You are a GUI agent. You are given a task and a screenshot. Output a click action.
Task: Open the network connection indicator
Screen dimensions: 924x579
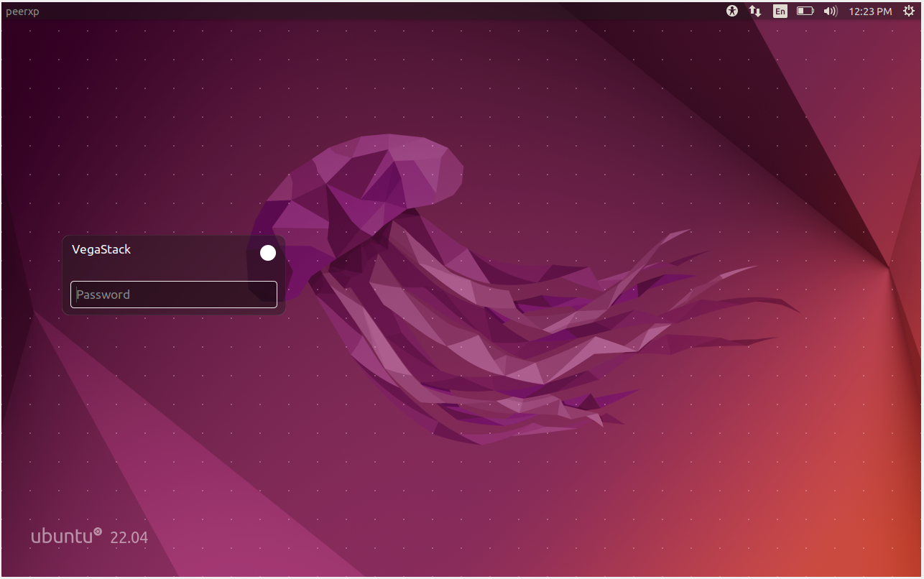754,11
